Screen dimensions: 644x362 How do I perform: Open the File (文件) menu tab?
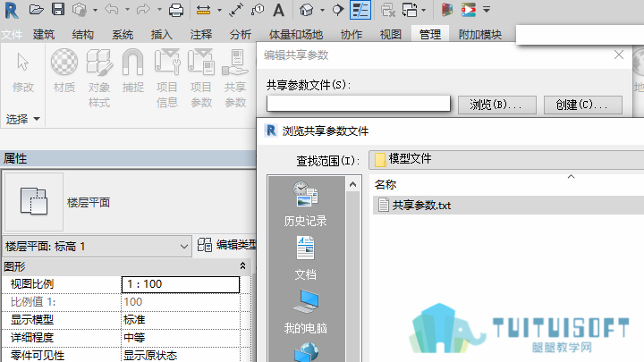12,35
